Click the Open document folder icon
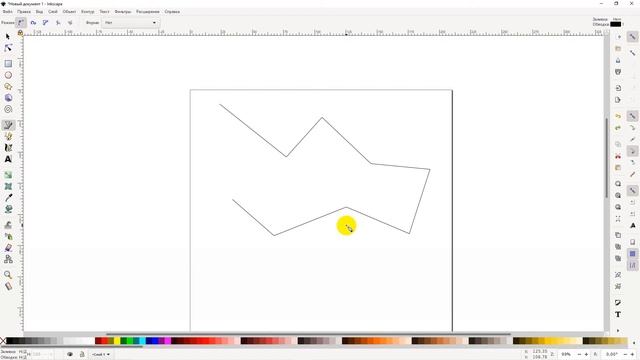This screenshot has height=360, width=640. pyautogui.click(x=618, y=49)
